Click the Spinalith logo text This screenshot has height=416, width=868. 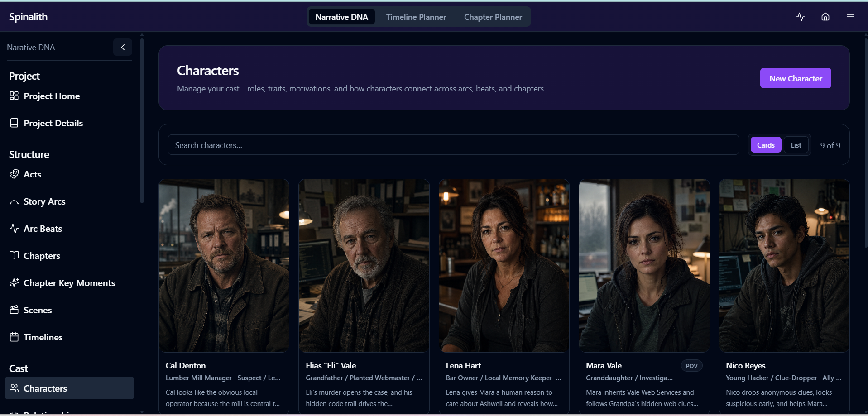[28, 17]
